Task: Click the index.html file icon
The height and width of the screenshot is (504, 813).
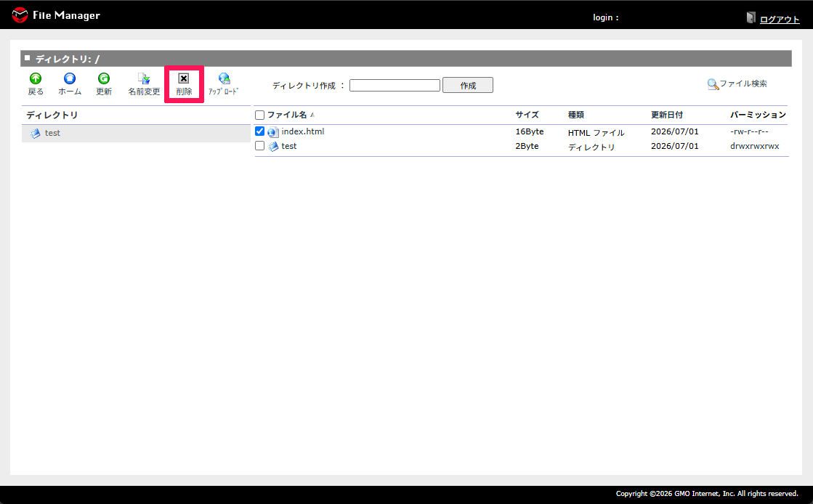Action: (273, 132)
